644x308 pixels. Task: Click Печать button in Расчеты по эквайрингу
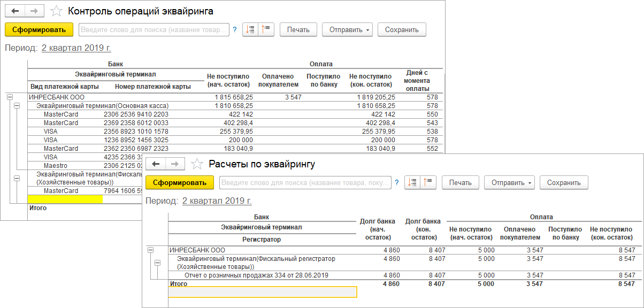click(x=460, y=183)
